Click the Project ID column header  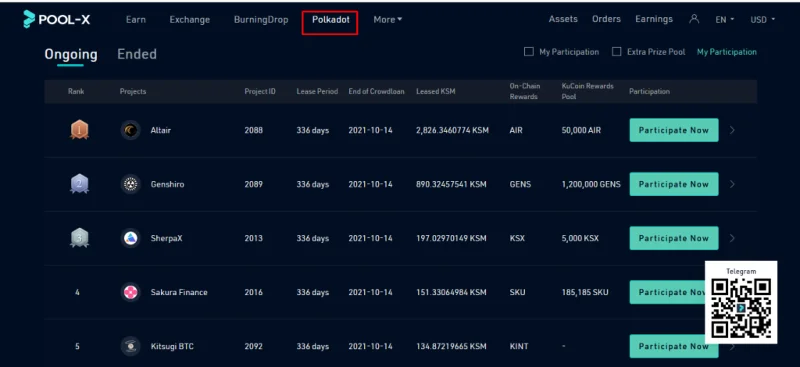[260, 91]
